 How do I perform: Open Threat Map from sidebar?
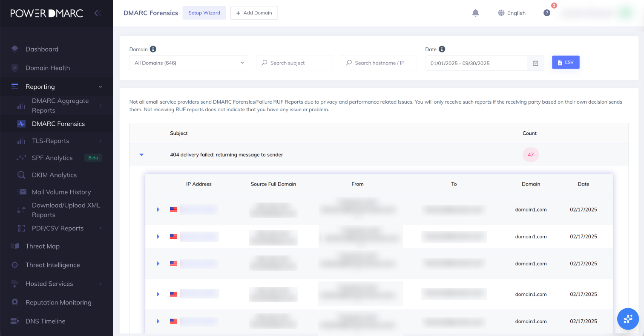coord(43,246)
